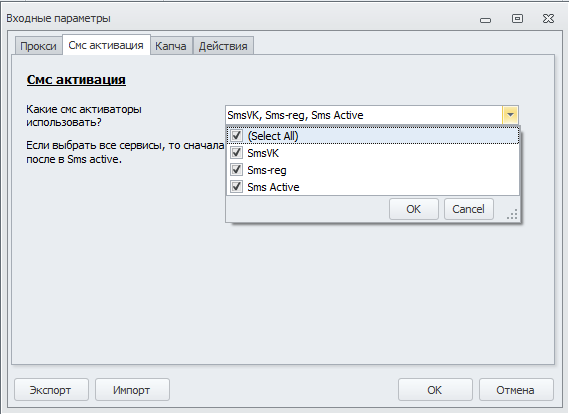Uncheck the Sms-reg checkbox
Viewport: 569px width, 414px height.
[x=236, y=169]
